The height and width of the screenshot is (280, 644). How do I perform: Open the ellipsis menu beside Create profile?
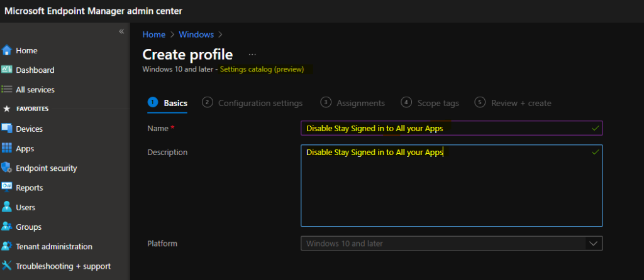[252, 55]
